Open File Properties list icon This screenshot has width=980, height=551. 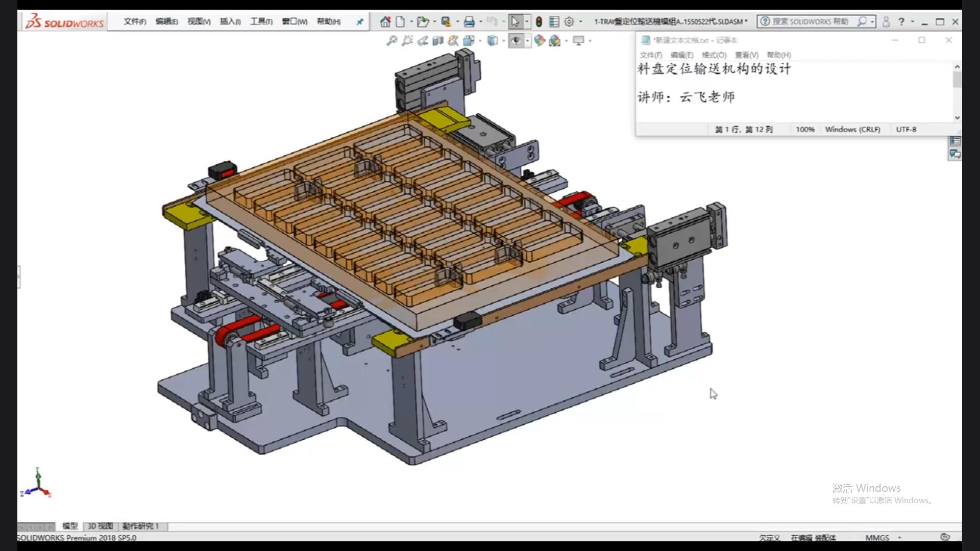tap(554, 21)
